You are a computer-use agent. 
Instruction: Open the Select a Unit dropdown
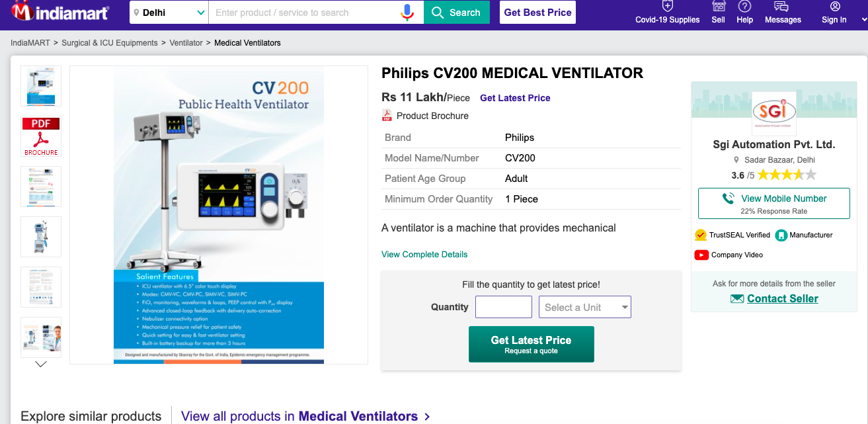[x=585, y=307]
